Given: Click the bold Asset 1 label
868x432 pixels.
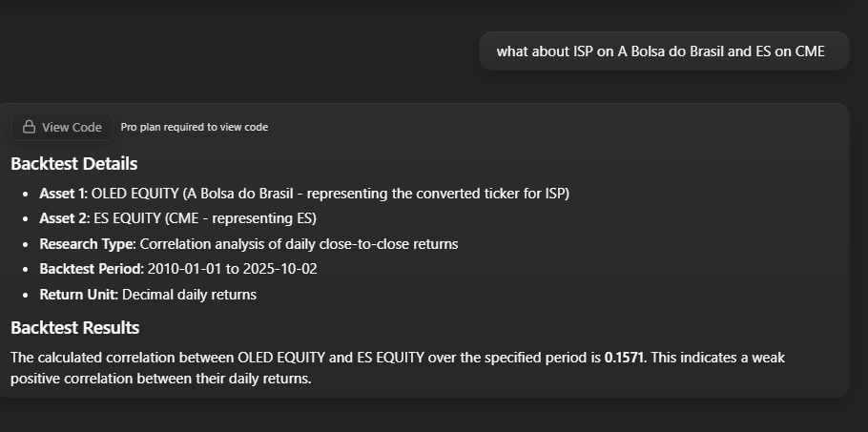Looking at the screenshot, I should 63,194.
